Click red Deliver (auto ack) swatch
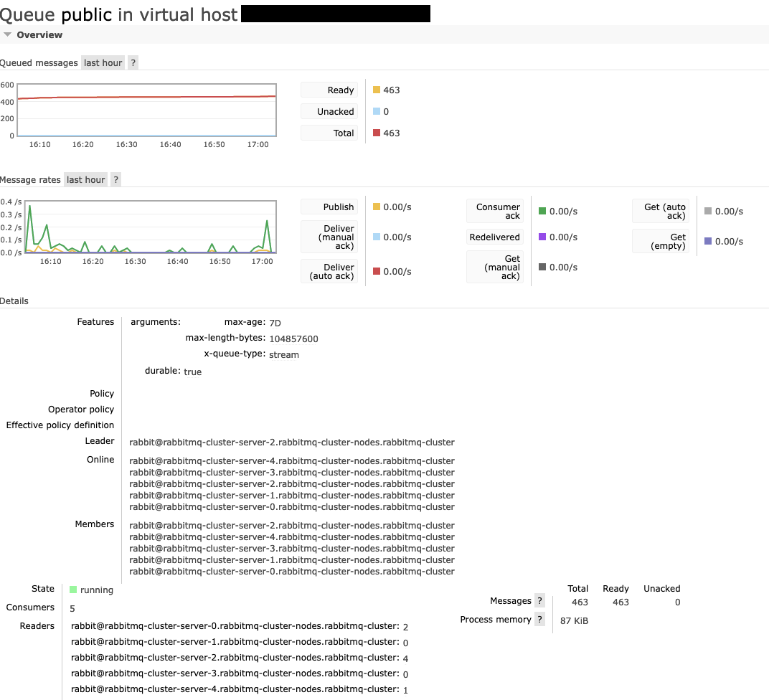 (x=377, y=271)
